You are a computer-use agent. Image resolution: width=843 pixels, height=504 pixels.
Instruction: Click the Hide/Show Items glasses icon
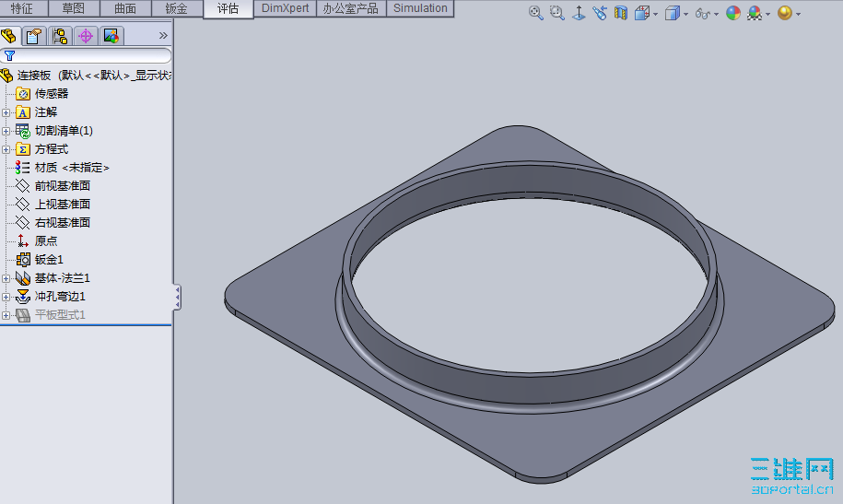703,14
